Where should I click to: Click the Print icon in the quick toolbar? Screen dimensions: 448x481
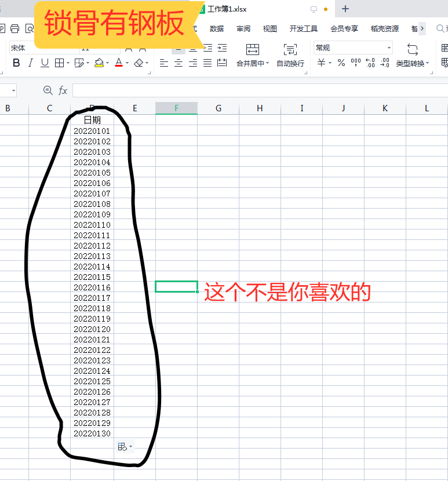pos(14,29)
